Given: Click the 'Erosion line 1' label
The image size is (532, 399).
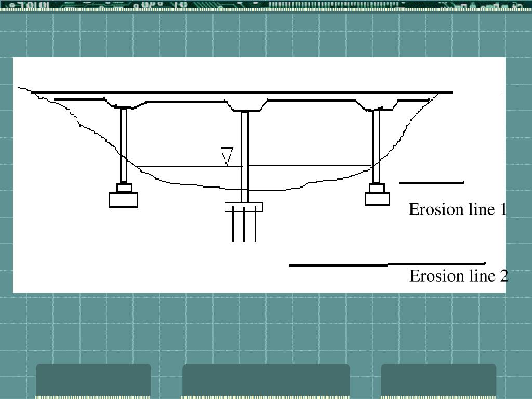Looking at the screenshot, I should tap(457, 209).
